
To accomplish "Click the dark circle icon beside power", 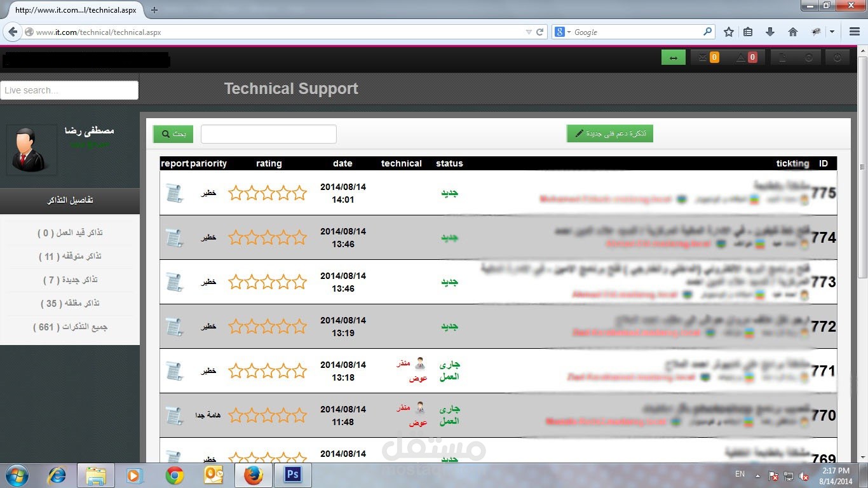I will point(808,58).
